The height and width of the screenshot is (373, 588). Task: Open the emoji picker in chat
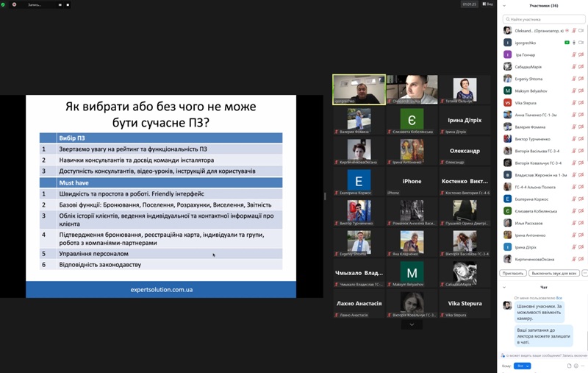tap(576, 366)
